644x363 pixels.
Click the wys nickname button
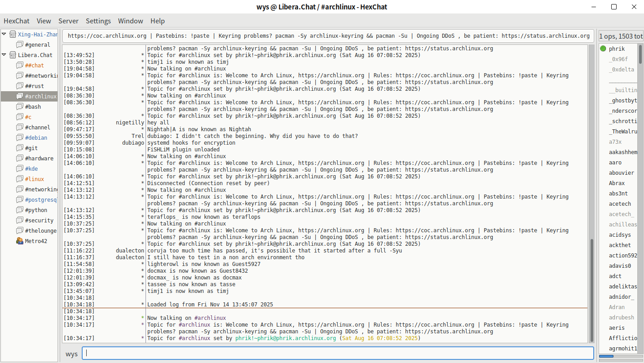point(71,354)
